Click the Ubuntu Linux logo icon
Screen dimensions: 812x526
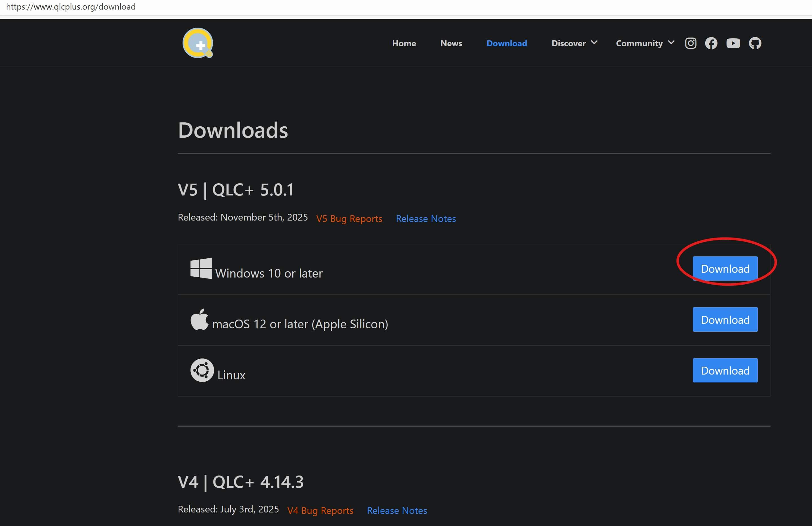pyautogui.click(x=202, y=370)
